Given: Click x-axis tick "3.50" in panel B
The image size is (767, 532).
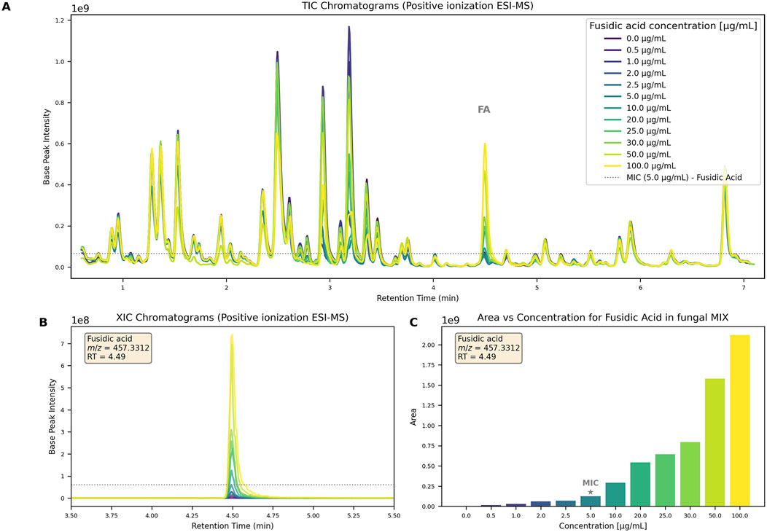Looking at the screenshot, I should pos(71,515).
